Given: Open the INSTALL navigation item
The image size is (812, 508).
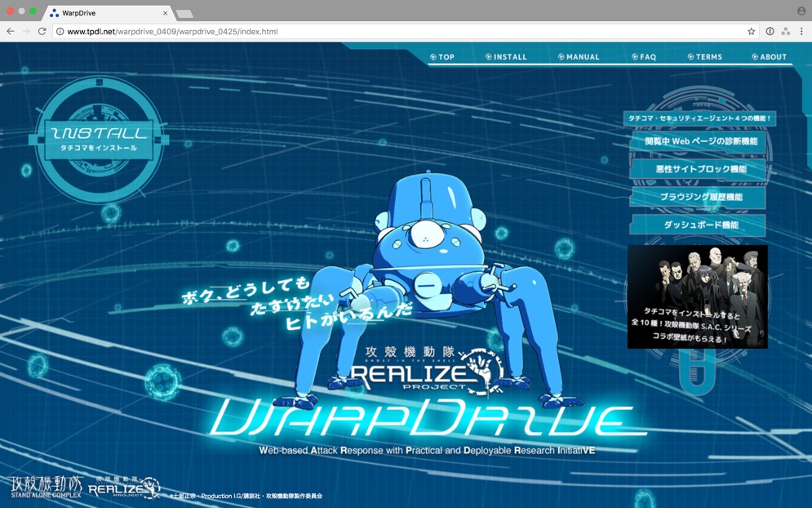Looking at the screenshot, I should [506, 57].
